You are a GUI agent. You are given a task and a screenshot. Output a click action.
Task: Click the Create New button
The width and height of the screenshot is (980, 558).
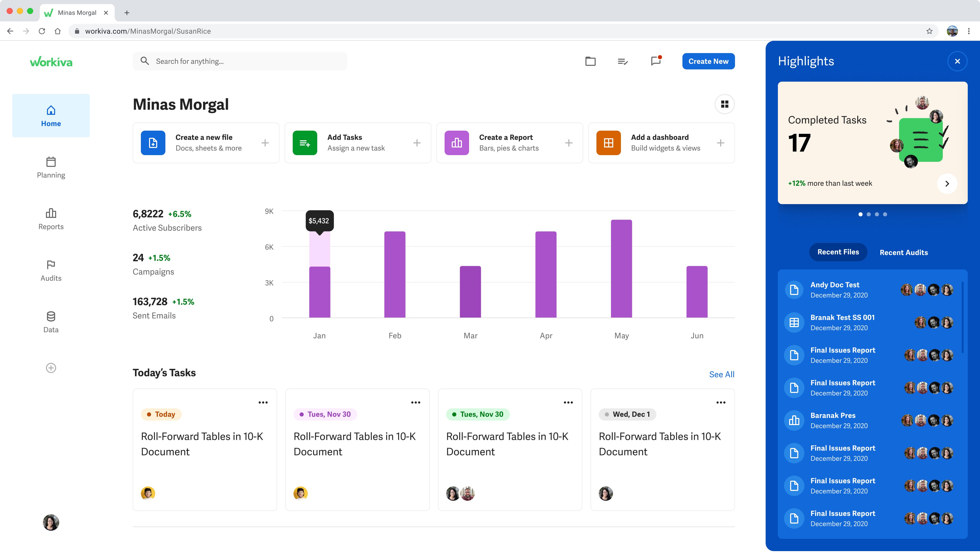708,61
